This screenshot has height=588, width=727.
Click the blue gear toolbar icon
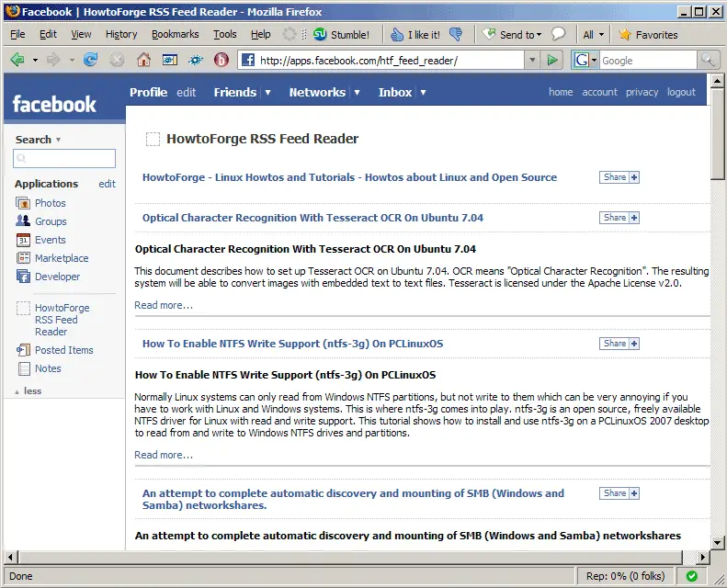tap(196, 60)
